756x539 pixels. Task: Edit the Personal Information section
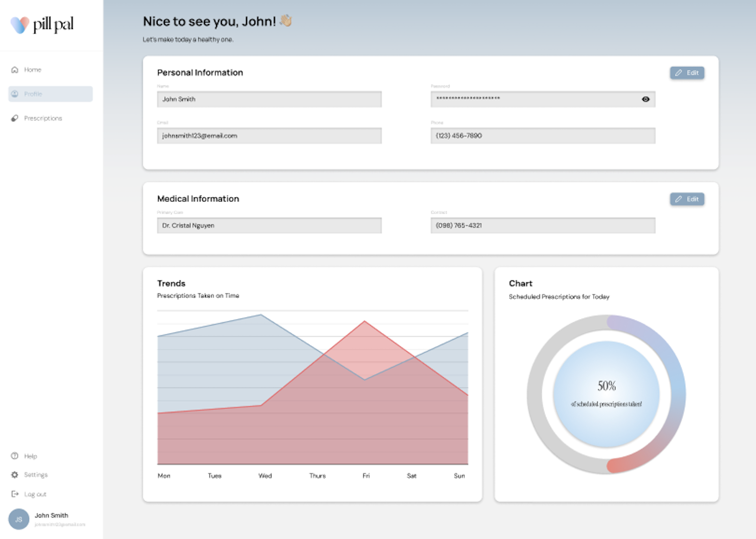[687, 73]
